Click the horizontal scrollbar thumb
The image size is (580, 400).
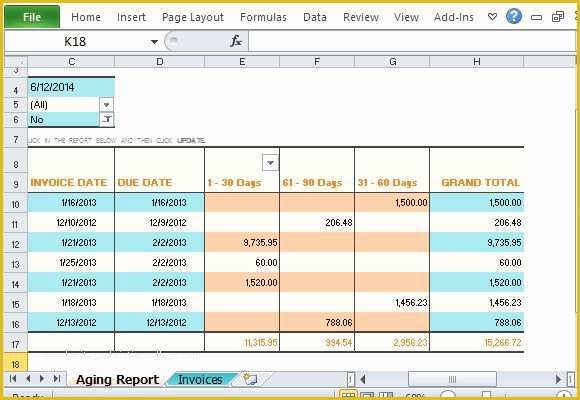(452, 379)
